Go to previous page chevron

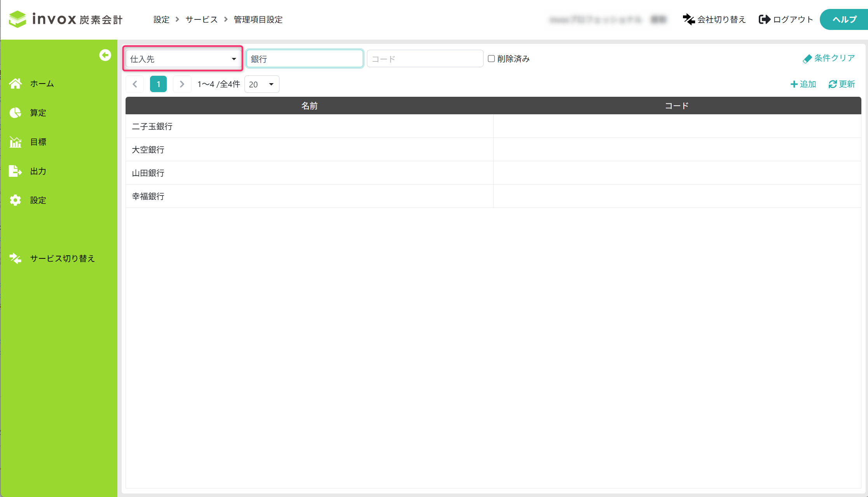coord(135,84)
